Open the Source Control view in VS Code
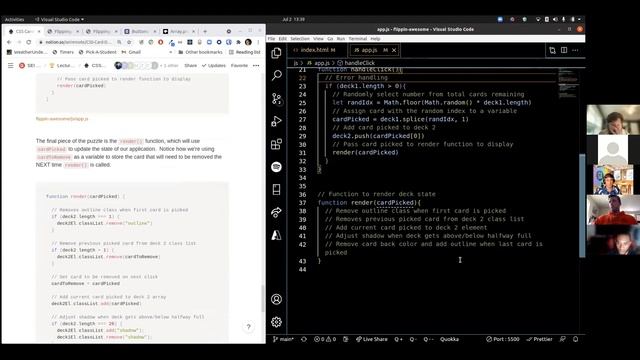The width and height of the screenshot is (640, 360). 276,98
